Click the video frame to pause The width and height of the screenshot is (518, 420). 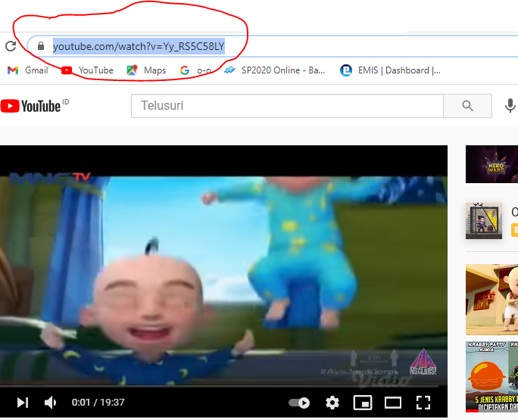[x=223, y=264]
